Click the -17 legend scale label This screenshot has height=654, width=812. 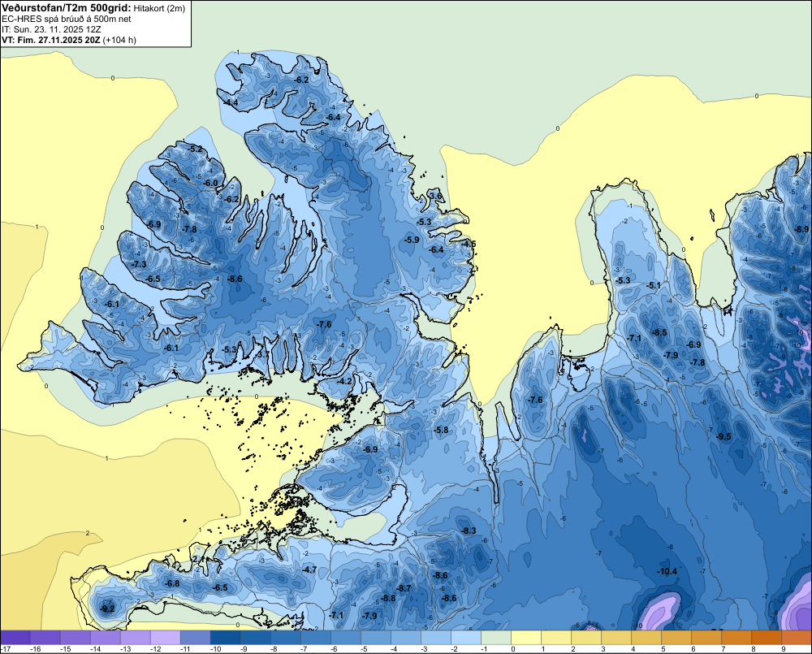pyautogui.click(x=6, y=649)
